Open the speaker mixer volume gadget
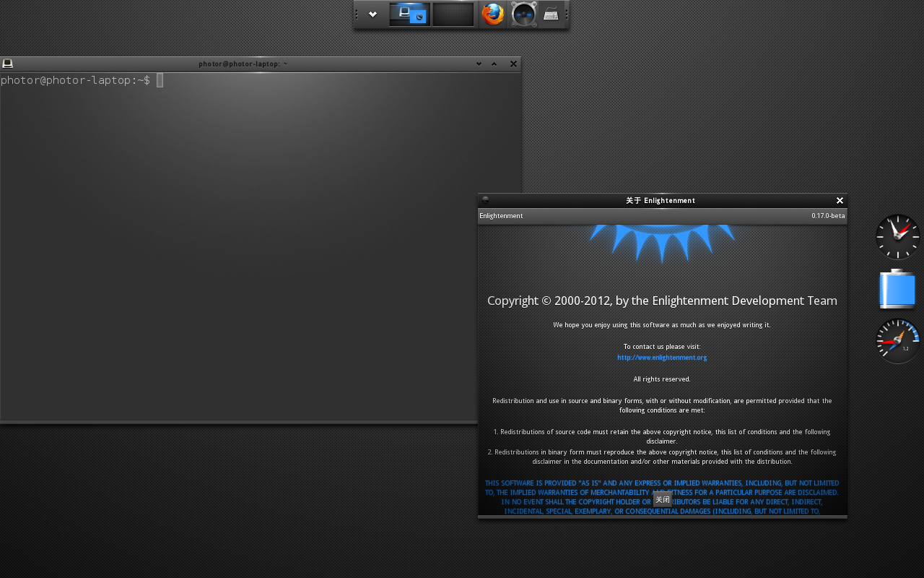 click(x=524, y=14)
